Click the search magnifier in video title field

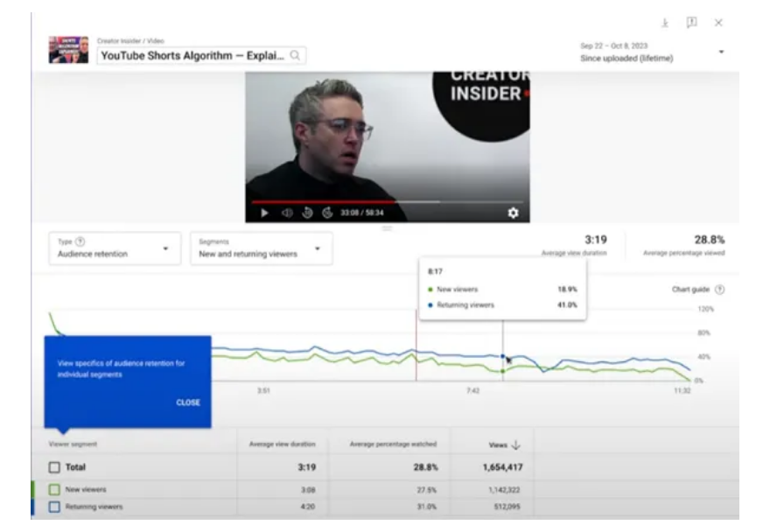click(295, 55)
